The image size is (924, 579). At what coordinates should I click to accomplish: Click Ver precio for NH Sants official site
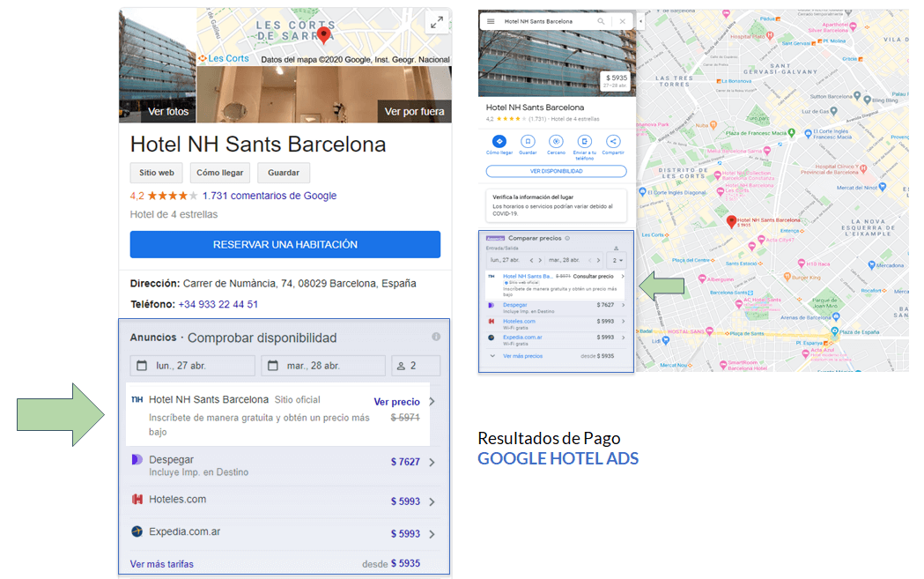[396, 402]
